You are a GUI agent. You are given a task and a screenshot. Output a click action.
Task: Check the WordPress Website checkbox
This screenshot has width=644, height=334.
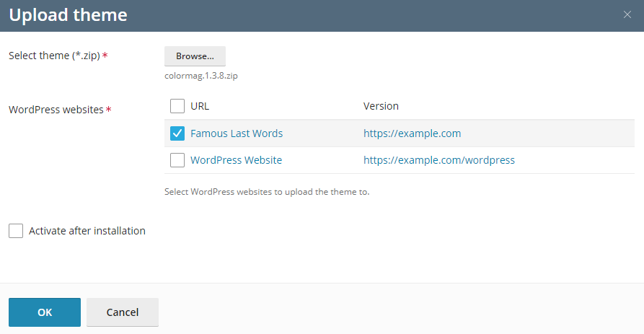click(x=177, y=160)
